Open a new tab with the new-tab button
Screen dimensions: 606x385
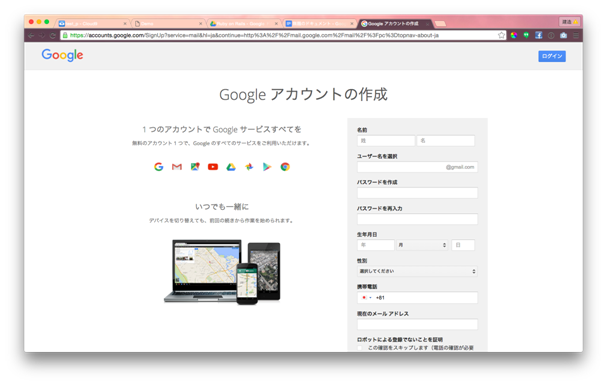point(440,24)
